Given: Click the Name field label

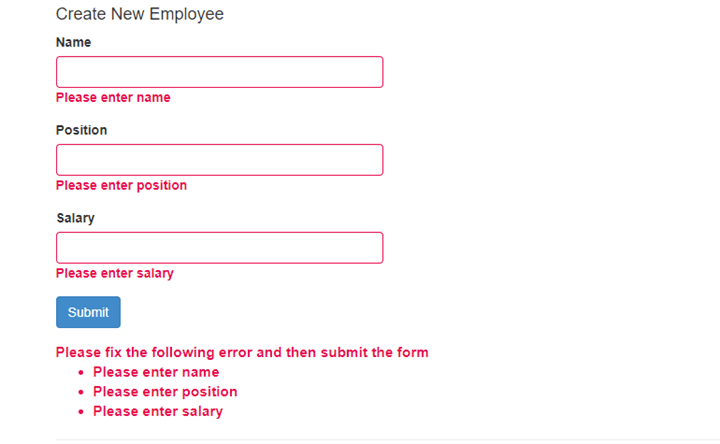Looking at the screenshot, I should pyautogui.click(x=73, y=42).
